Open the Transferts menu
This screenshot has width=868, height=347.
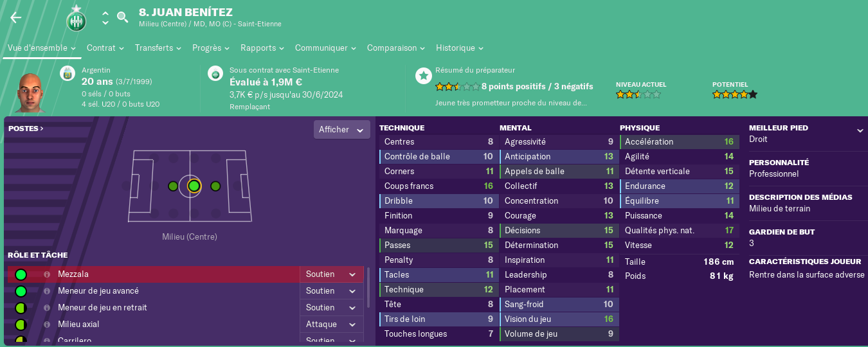(x=158, y=48)
